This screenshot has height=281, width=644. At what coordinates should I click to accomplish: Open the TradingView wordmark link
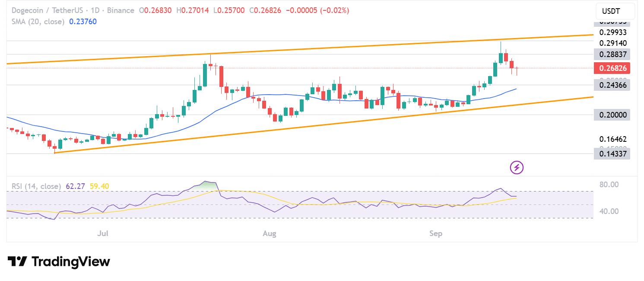click(71, 262)
